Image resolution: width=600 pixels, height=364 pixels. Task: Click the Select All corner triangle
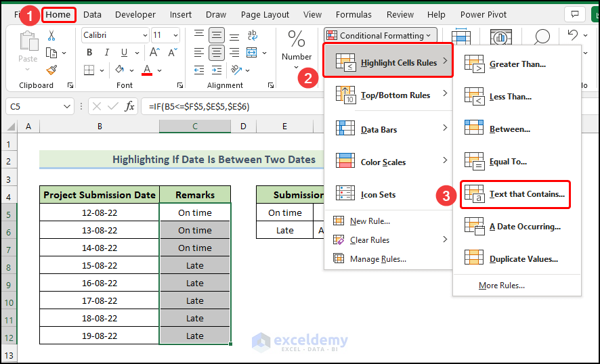click(10, 127)
